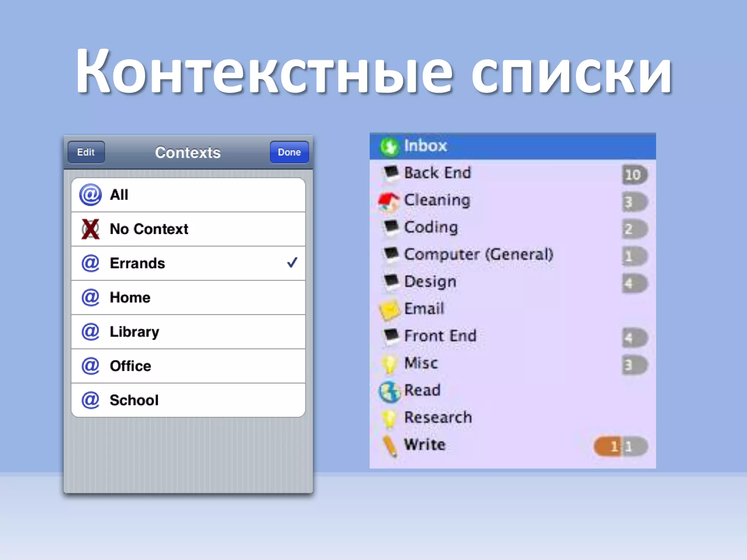Click the monitor icon beside Computer (General)

(391, 254)
